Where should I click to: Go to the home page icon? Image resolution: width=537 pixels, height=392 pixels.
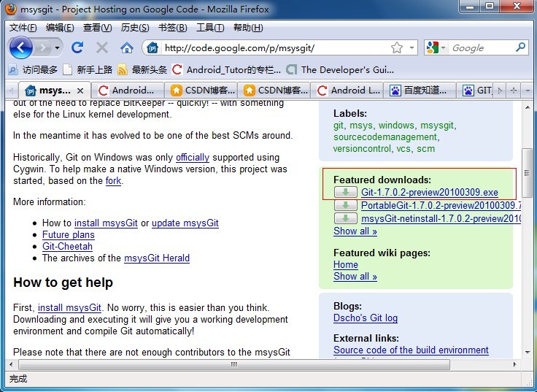[126, 47]
